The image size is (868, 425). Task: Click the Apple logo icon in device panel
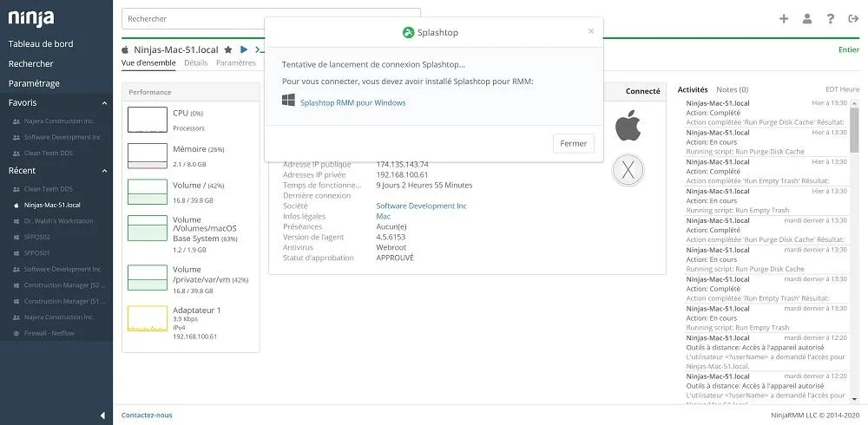[x=628, y=125]
